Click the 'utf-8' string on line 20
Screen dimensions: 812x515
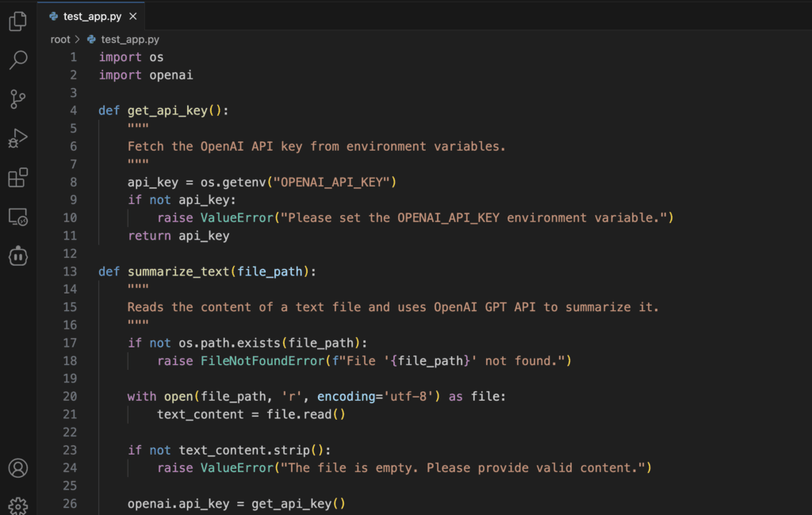[x=408, y=396]
